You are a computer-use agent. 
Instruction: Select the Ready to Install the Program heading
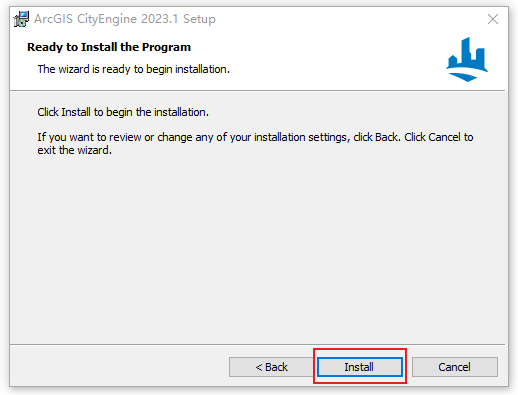109,47
